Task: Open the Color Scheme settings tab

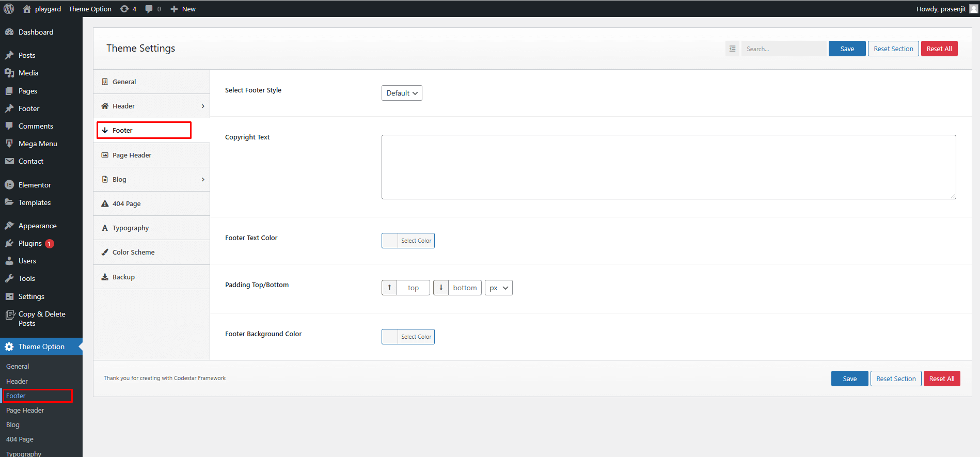Action: pyautogui.click(x=151, y=252)
